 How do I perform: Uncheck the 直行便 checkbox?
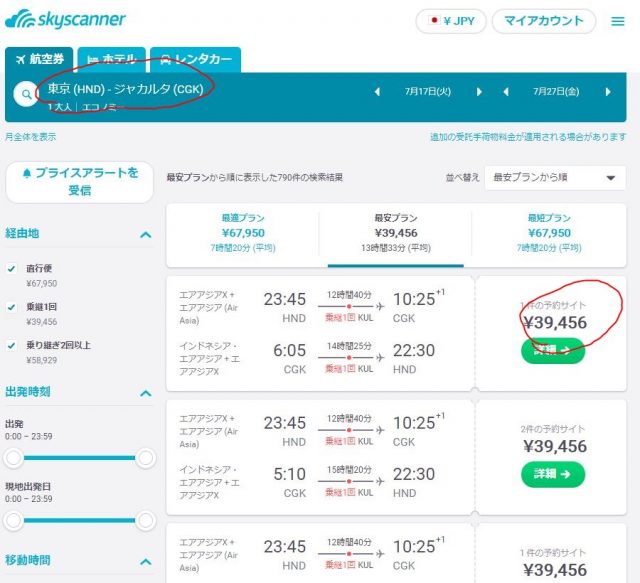(11, 269)
